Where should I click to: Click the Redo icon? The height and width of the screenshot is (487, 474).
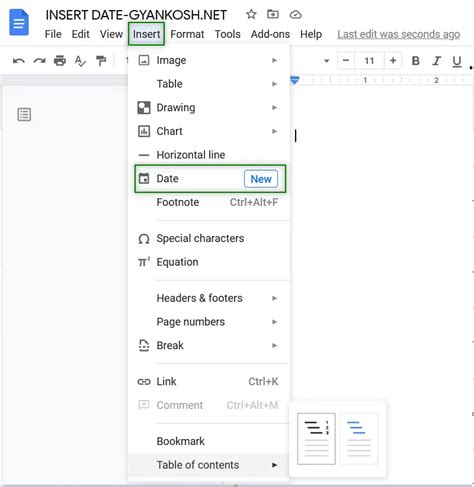(x=39, y=61)
